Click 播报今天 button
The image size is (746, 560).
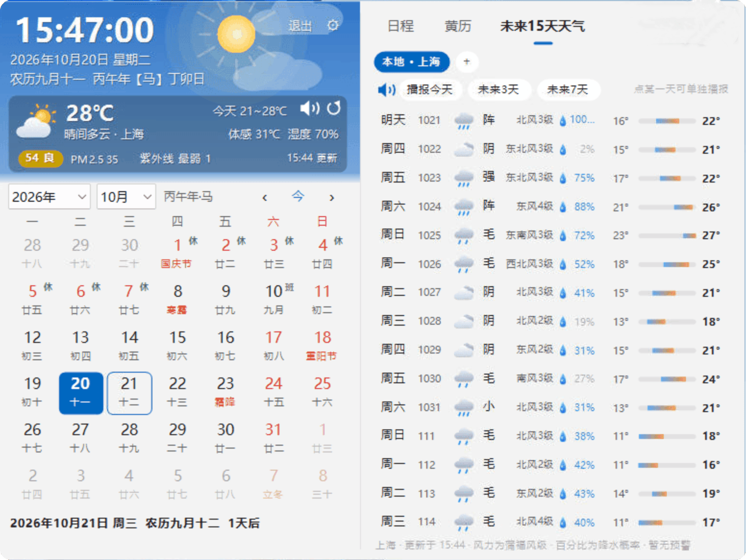pos(430,89)
